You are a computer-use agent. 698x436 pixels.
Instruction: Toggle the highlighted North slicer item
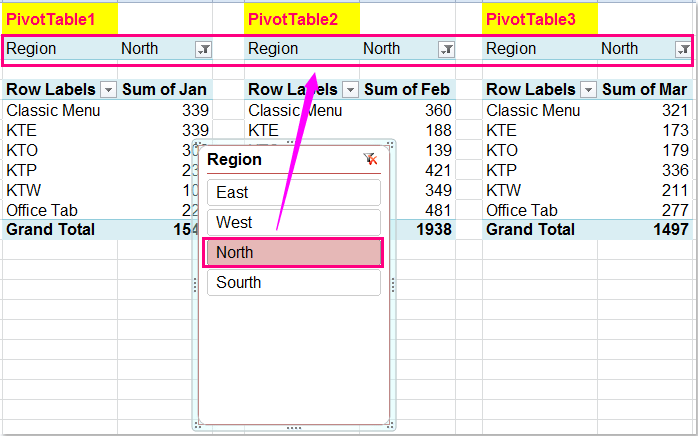tap(292, 253)
